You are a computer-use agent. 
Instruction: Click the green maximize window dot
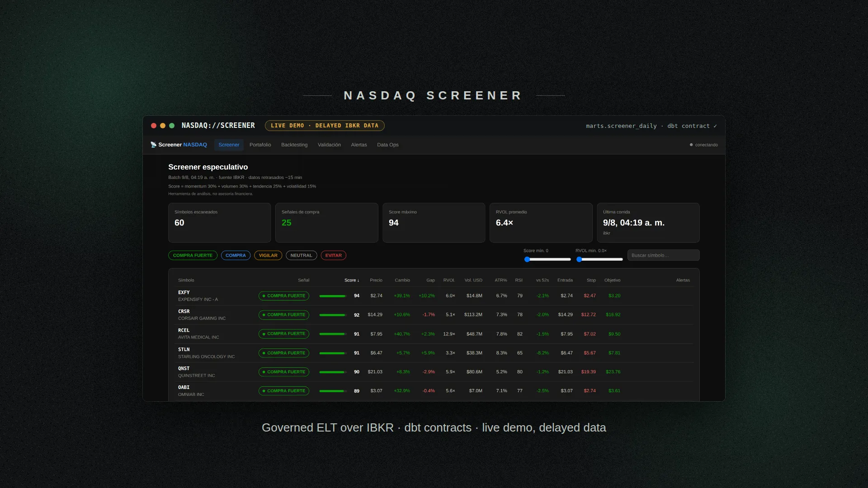(172, 126)
